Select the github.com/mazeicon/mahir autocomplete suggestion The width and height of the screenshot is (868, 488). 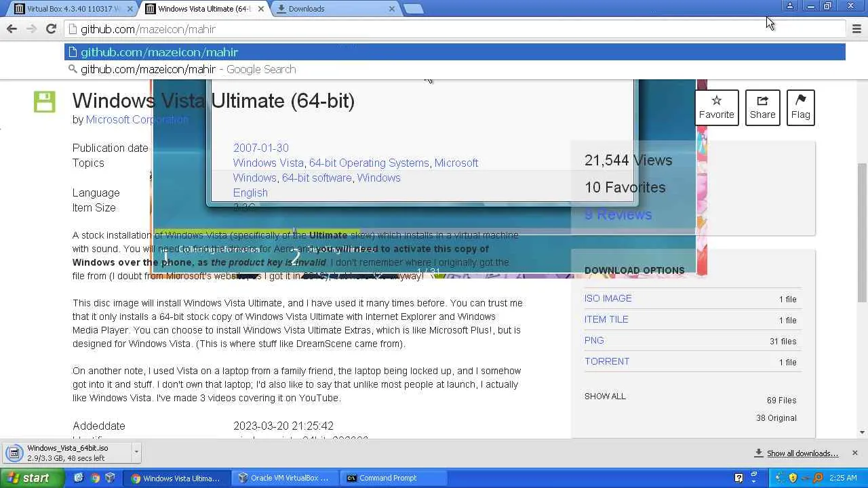pyautogui.click(x=455, y=52)
